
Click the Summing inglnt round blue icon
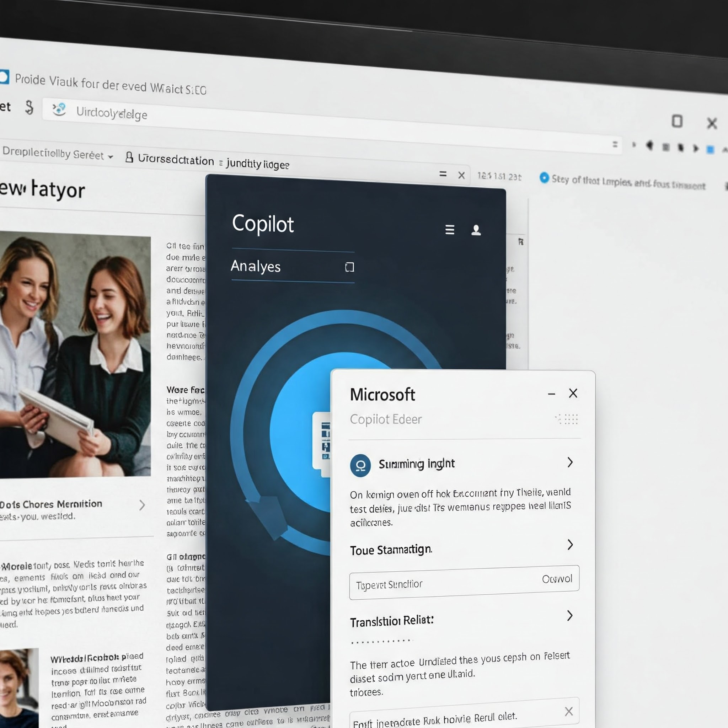pos(360,466)
